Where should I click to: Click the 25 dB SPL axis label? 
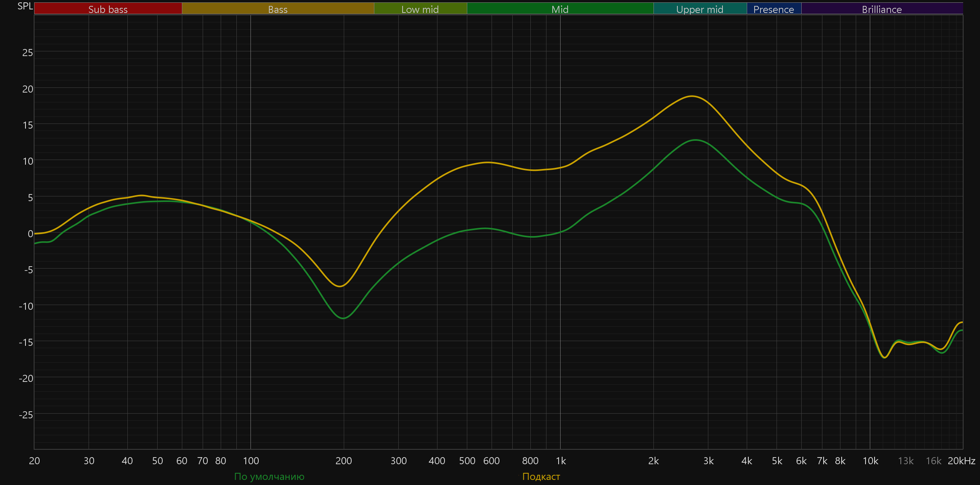click(27, 53)
